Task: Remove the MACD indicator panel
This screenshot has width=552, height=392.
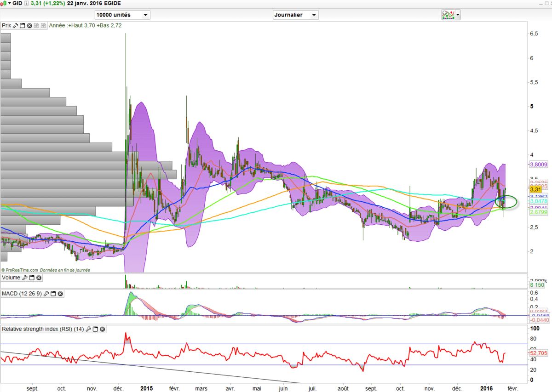Action: pos(60,294)
